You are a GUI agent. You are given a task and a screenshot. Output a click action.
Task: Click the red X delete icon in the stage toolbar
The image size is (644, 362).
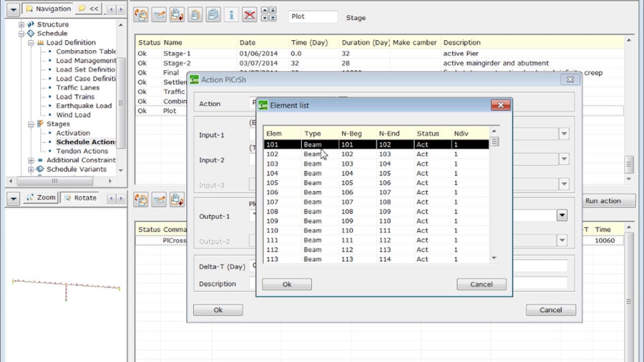point(250,15)
